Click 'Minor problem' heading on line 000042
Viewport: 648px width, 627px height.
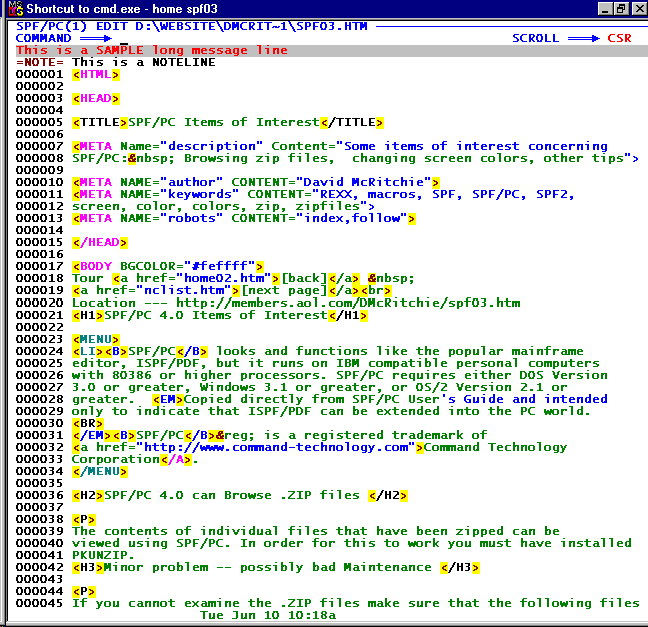[155, 567]
